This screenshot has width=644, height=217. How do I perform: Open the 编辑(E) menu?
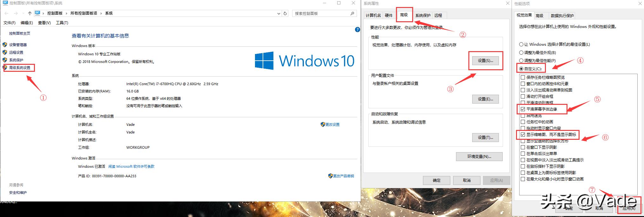[27, 23]
